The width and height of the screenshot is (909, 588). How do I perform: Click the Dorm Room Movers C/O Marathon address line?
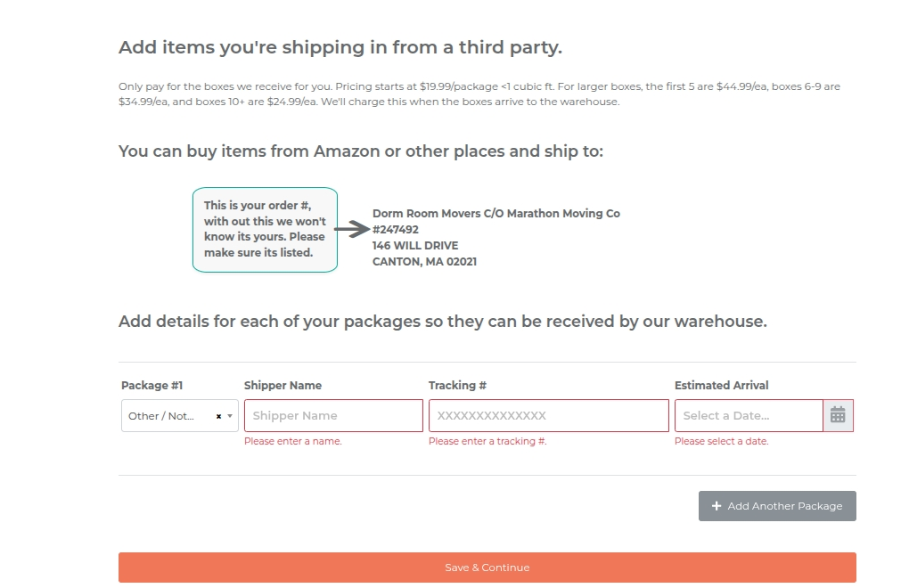(496, 213)
